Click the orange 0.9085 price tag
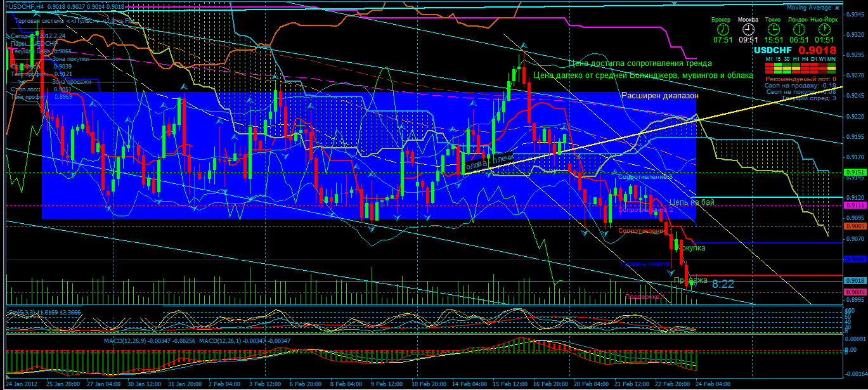868x390 pixels. [x=855, y=226]
